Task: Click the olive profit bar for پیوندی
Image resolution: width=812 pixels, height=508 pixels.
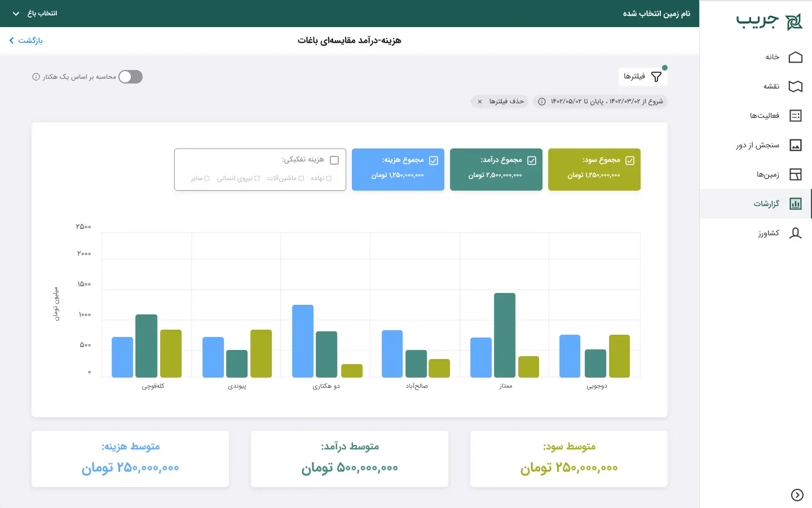Action: (x=261, y=353)
